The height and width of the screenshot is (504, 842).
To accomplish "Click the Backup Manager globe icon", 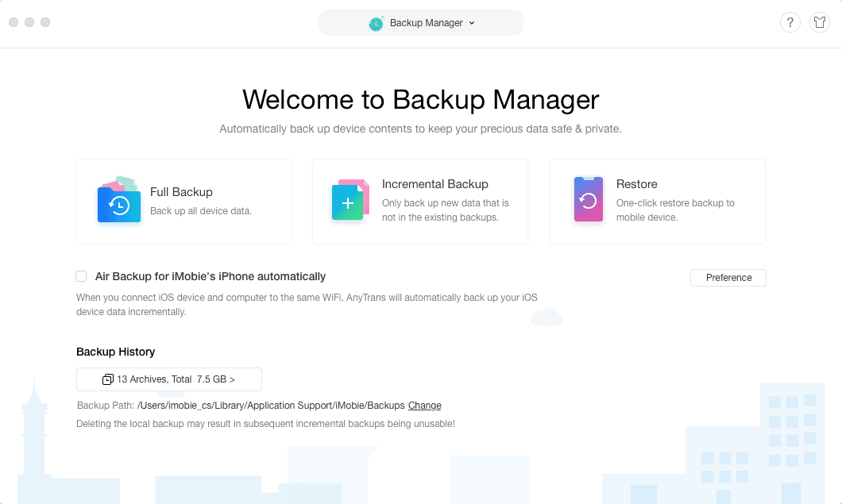I will [375, 23].
